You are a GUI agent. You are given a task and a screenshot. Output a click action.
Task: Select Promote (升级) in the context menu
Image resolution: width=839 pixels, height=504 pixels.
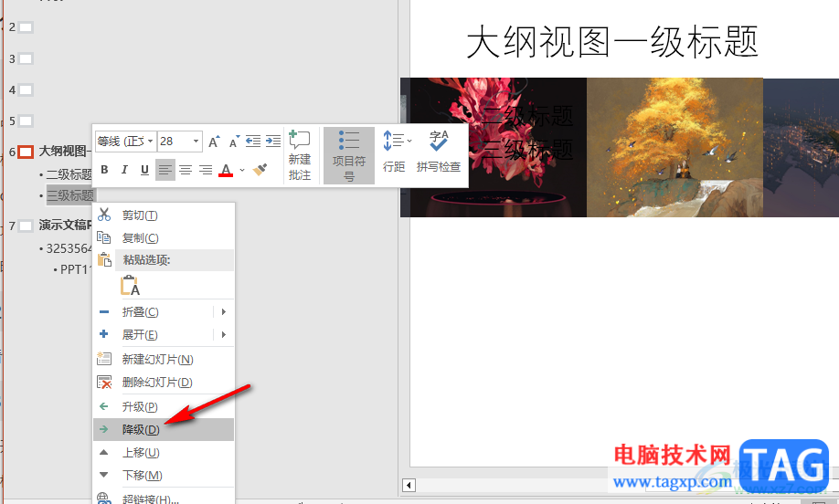point(164,406)
